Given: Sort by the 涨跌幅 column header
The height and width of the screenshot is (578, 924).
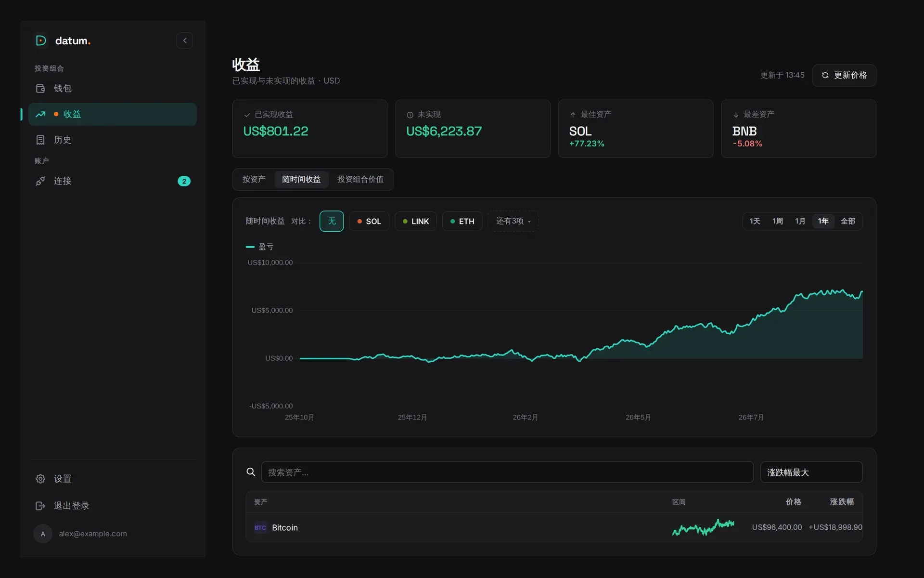Looking at the screenshot, I should coord(842,502).
